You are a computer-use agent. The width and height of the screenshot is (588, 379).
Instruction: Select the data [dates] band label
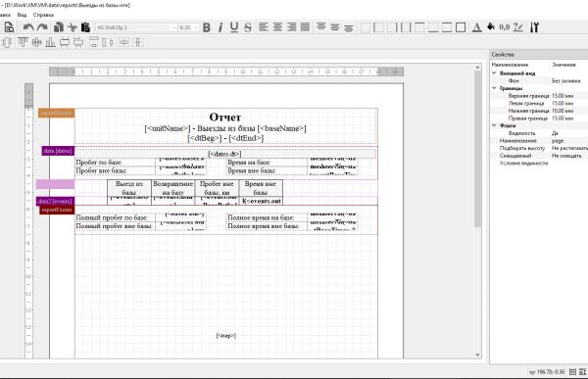tap(58, 151)
